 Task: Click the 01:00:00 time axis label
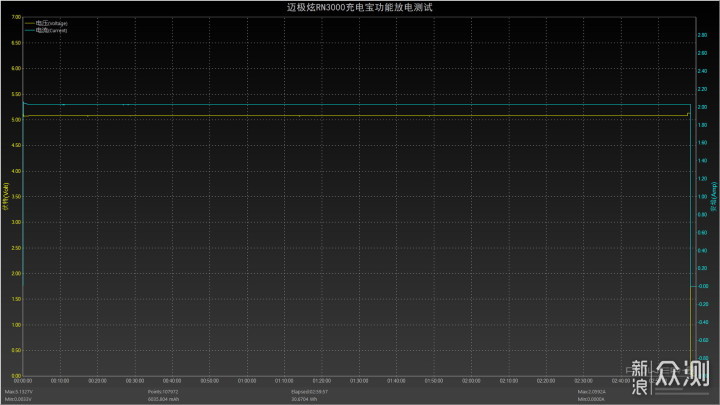click(247, 381)
